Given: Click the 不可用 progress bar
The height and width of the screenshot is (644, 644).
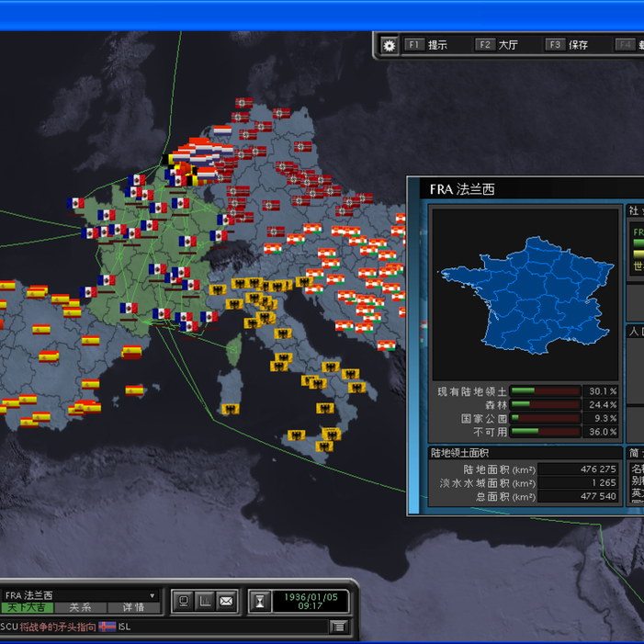Looking at the screenshot, I should [545, 432].
